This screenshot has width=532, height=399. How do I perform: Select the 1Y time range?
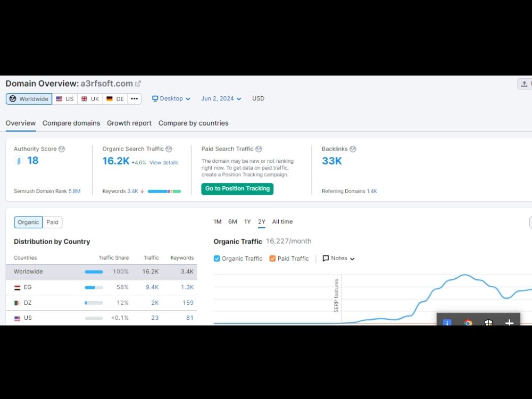247,221
